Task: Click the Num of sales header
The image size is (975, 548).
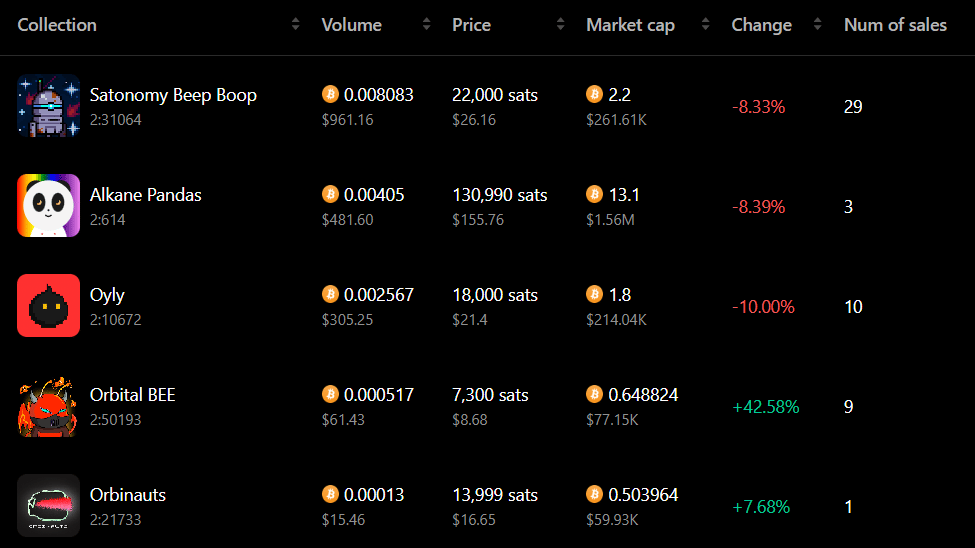Action: click(895, 25)
